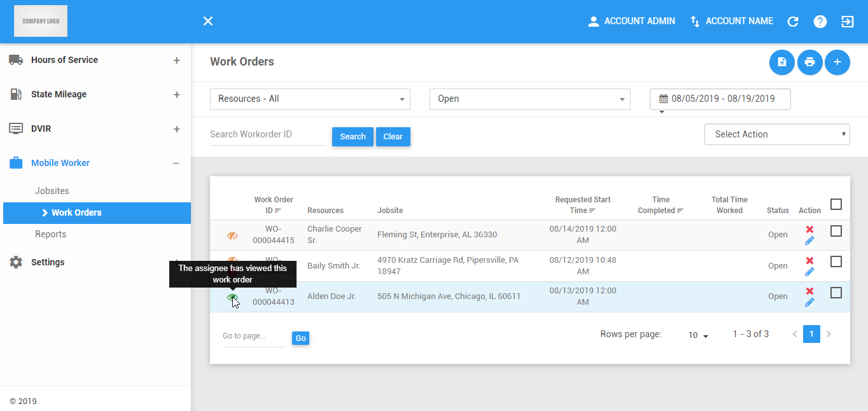Click the Clear button
Viewport: 868px width, 411px height.
393,137
